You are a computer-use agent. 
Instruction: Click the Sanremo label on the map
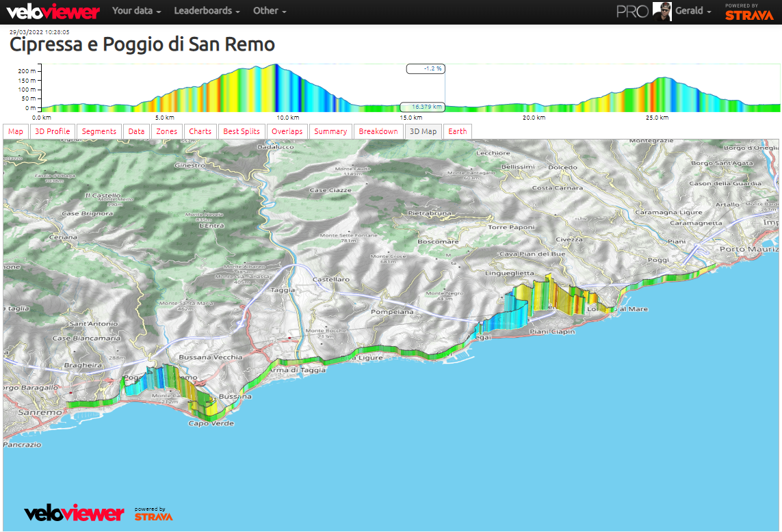(40, 412)
